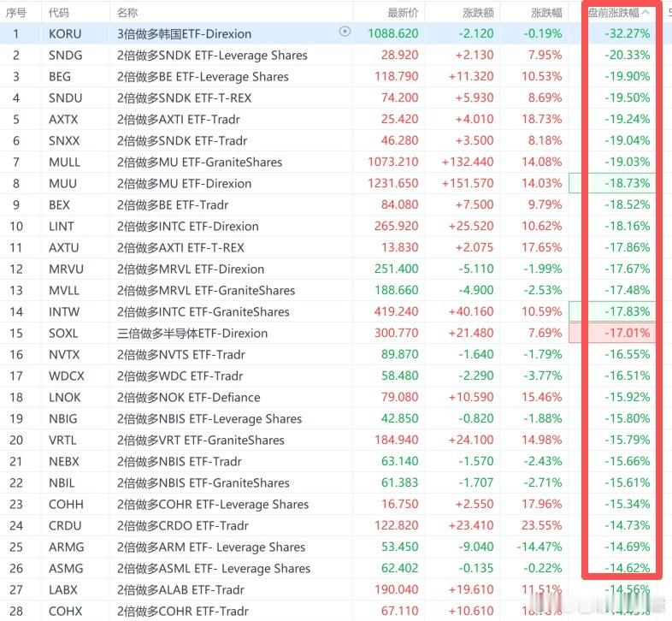The height and width of the screenshot is (621, 672).
Task: Select the WDCX ticker code
Action: (x=67, y=376)
